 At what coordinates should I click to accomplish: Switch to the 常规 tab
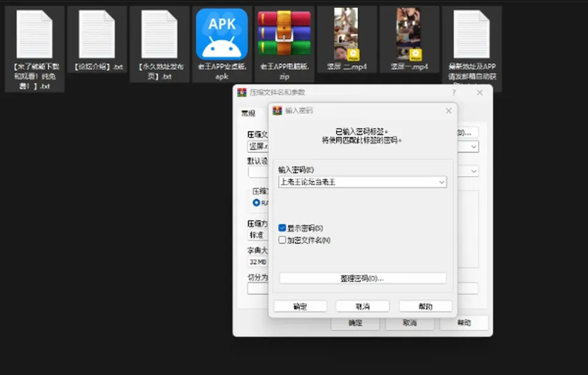tap(248, 113)
